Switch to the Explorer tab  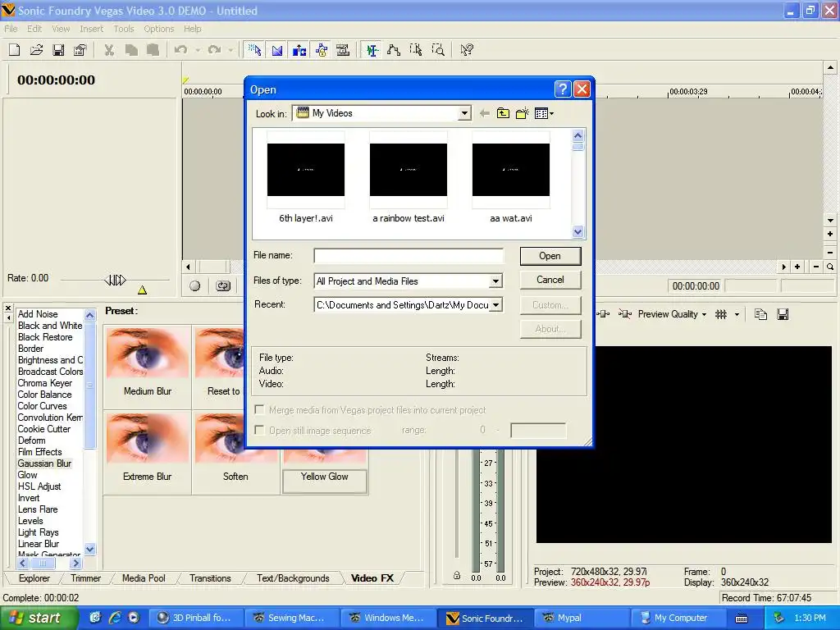34,578
